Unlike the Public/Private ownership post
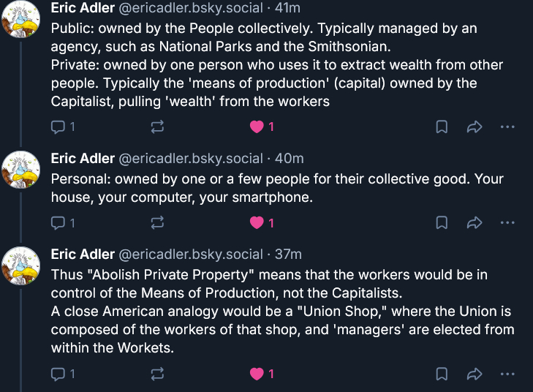This screenshot has height=392, width=533. (x=257, y=127)
